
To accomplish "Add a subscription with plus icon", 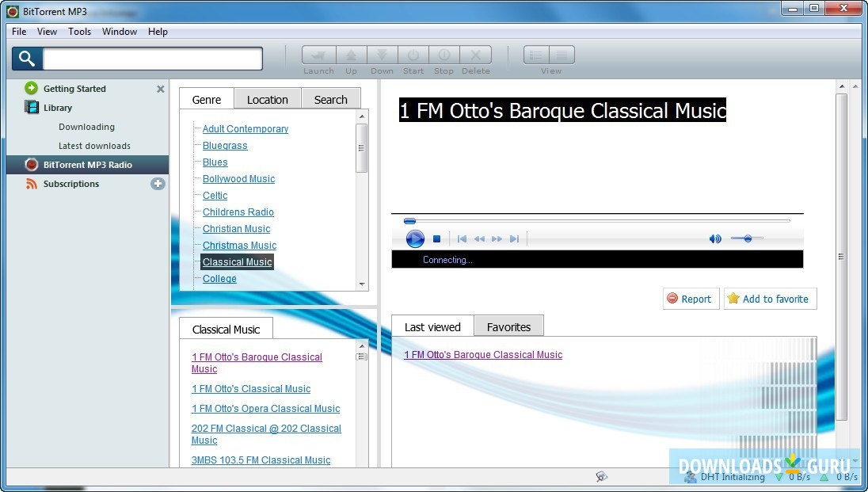I will 158,183.
